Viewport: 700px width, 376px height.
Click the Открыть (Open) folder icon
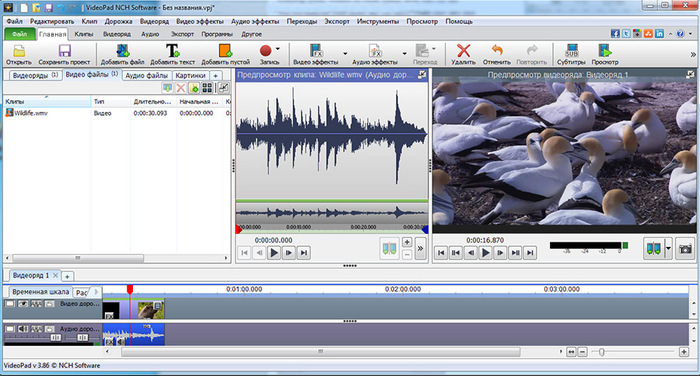click(19, 51)
